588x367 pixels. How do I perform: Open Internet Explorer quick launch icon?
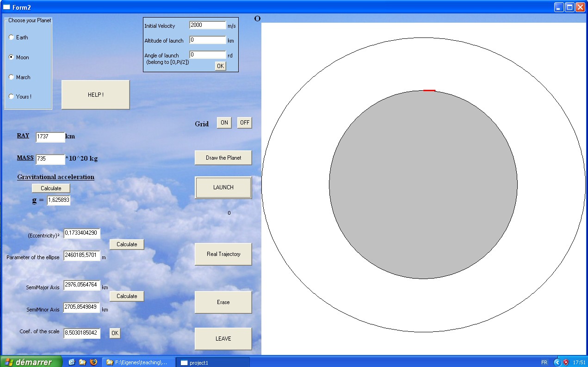(x=72, y=362)
